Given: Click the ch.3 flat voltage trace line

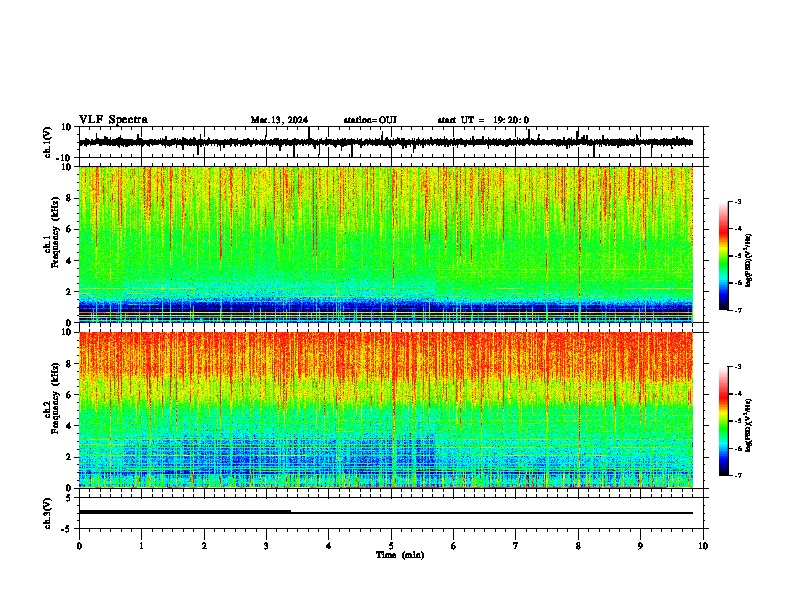Looking at the screenshot, I should coord(385,513).
